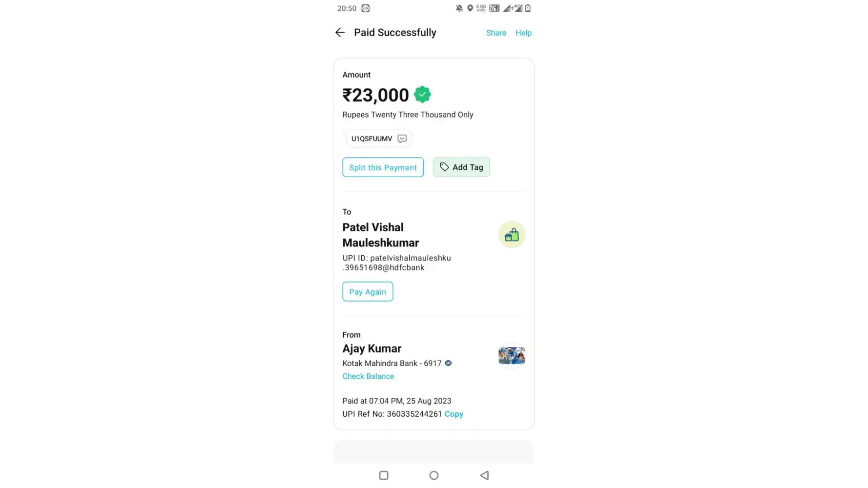The image size is (868, 488).
Task: Tap Check Balance link
Action: [x=368, y=376]
